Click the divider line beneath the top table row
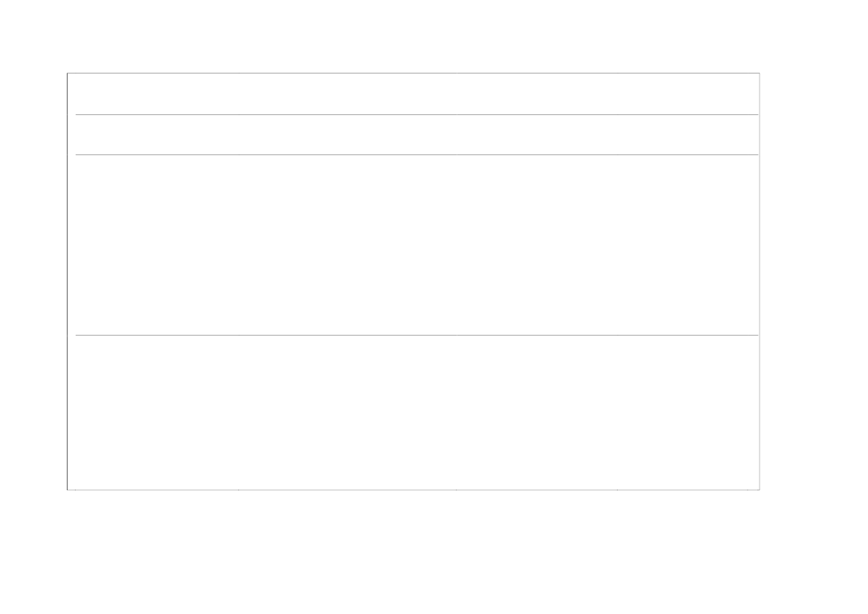Image resolution: width=868 pixels, height=614 pixels. [x=416, y=114]
